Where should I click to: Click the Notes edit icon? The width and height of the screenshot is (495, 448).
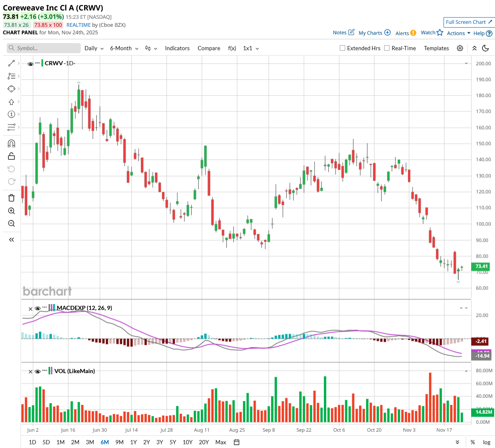[351, 32]
